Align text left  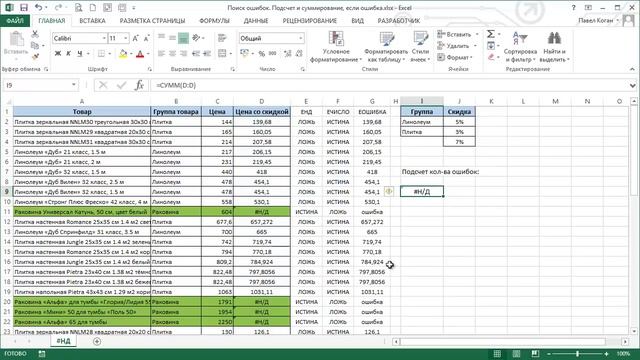click(162, 53)
